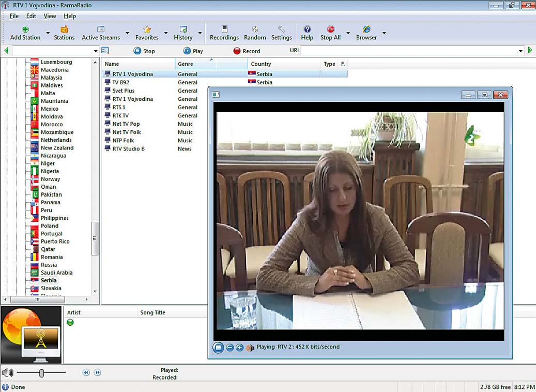536x392 pixels.
Task: Click the green status dot under Artist
Action: [x=70, y=322]
